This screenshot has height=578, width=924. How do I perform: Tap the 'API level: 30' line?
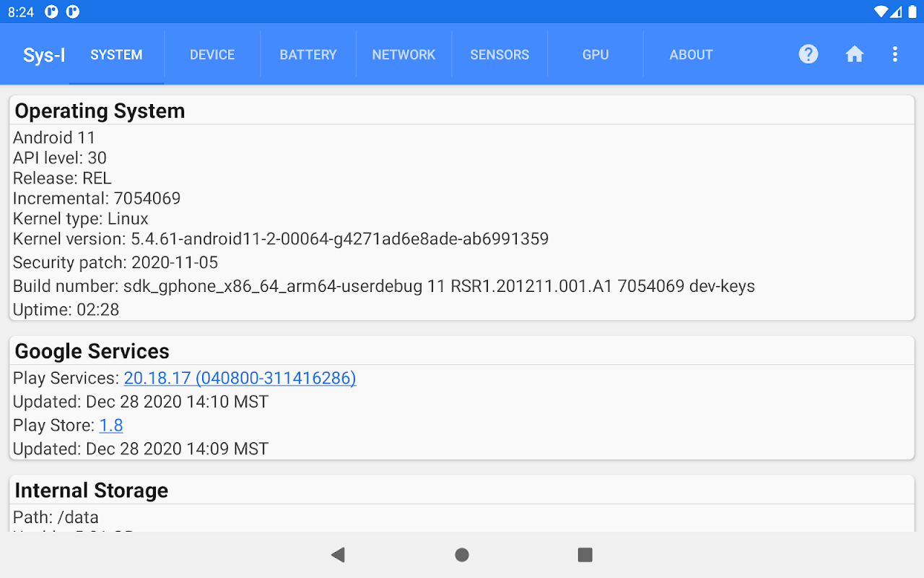60,158
